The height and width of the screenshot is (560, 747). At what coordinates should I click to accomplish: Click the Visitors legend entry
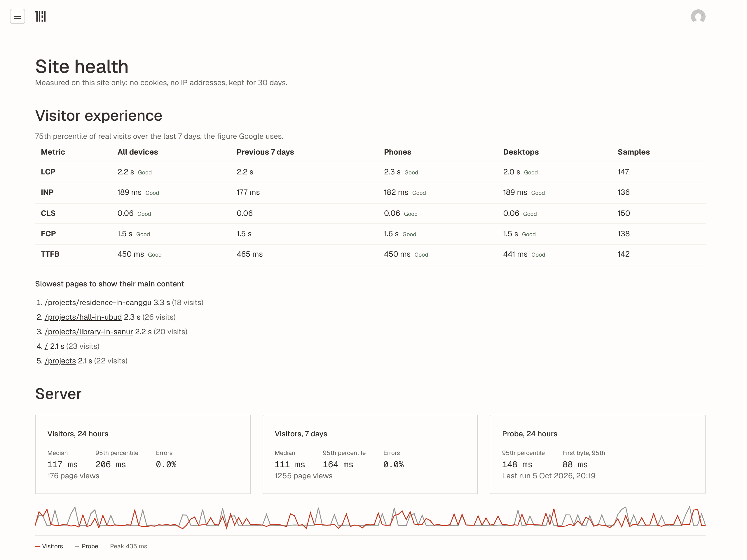point(49,546)
